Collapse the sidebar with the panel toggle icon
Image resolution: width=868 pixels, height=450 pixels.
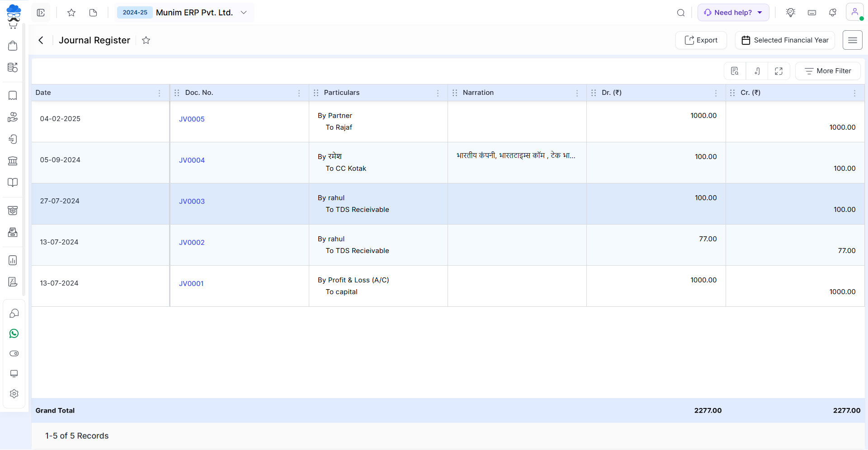41,13
